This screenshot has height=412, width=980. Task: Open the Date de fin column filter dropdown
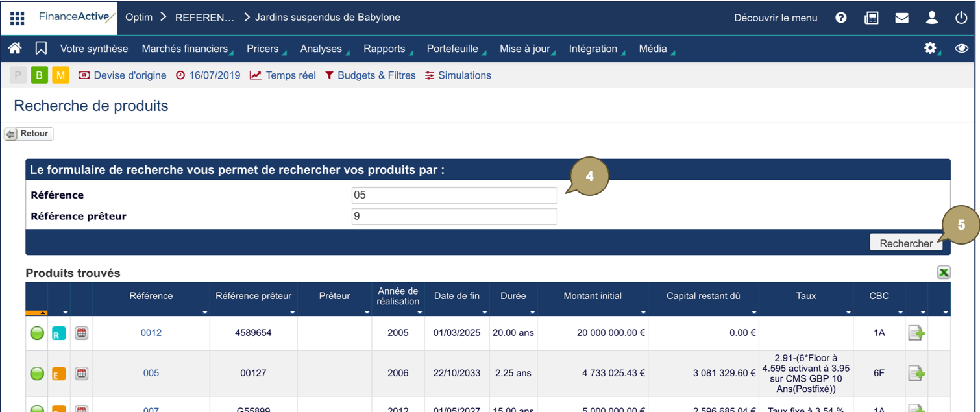click(484, 312)
